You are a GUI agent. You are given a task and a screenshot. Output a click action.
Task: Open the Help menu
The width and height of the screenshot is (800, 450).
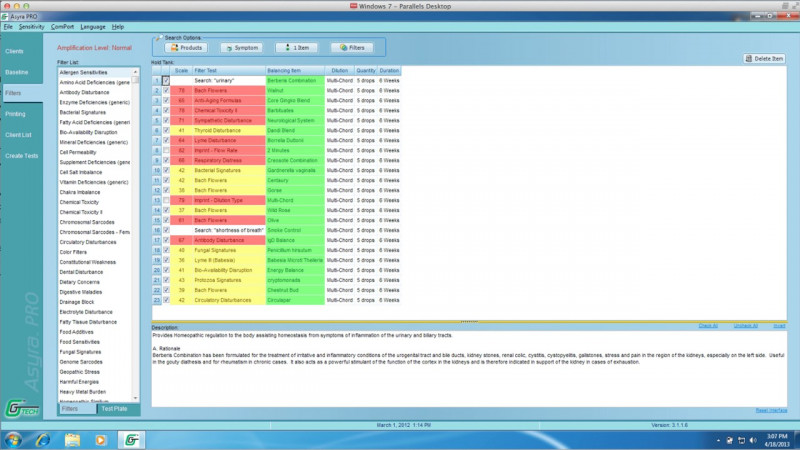coord(118,27)
